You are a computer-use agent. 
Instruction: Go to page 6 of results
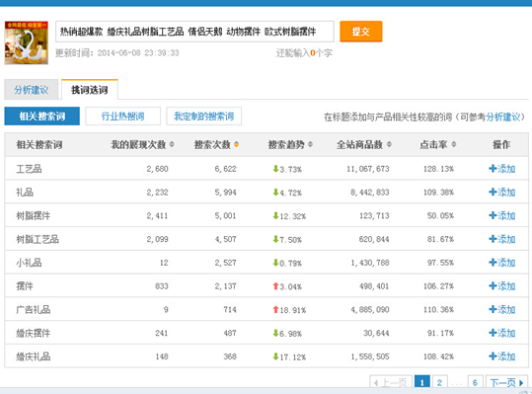pos(475,382)
